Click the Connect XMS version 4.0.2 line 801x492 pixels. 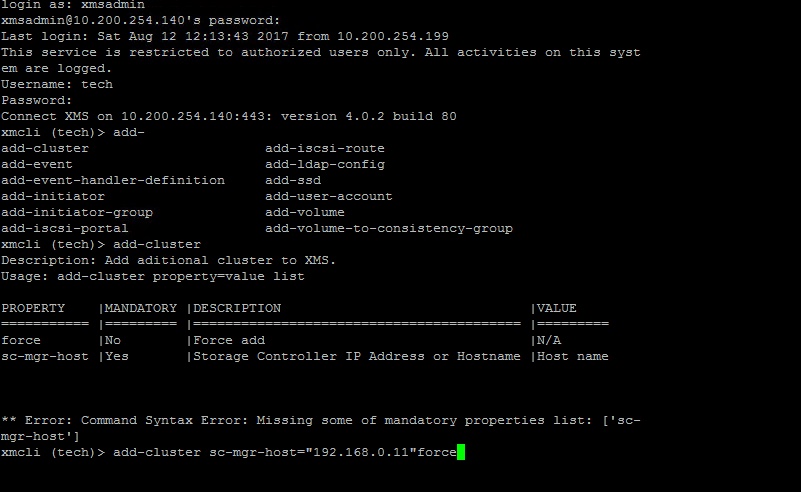(x=228, y=116)
